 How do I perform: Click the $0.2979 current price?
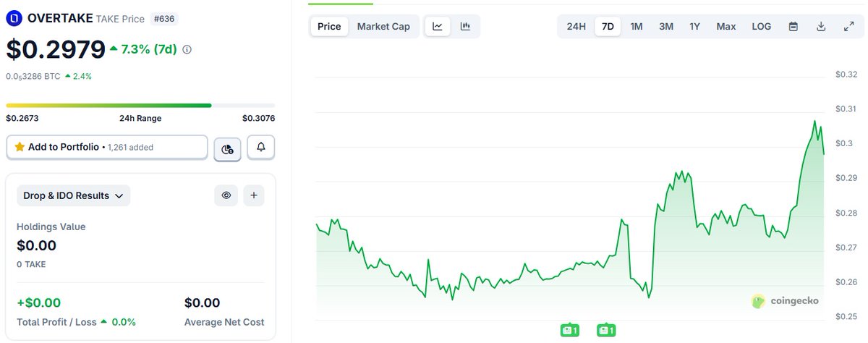click(56, 49)
